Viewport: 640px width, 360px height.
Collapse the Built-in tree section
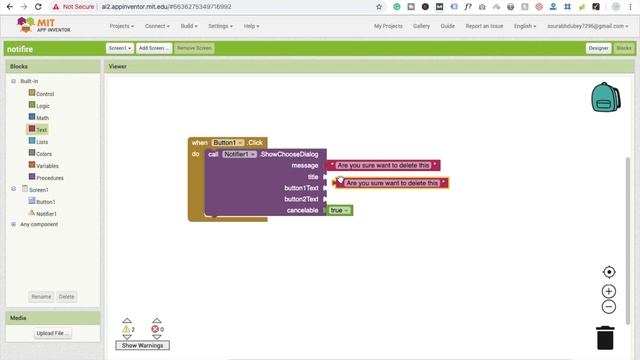click(13, 81)
